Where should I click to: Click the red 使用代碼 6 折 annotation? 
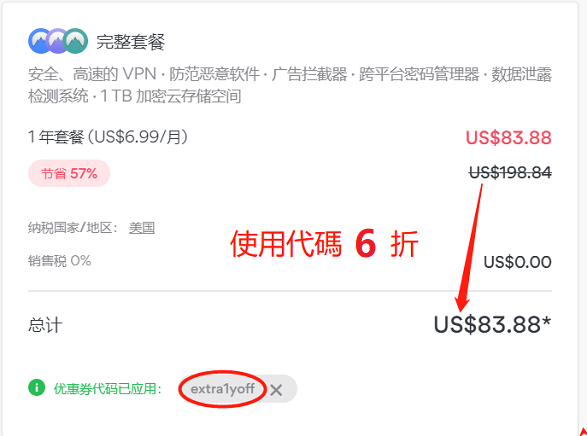[324, 244]
